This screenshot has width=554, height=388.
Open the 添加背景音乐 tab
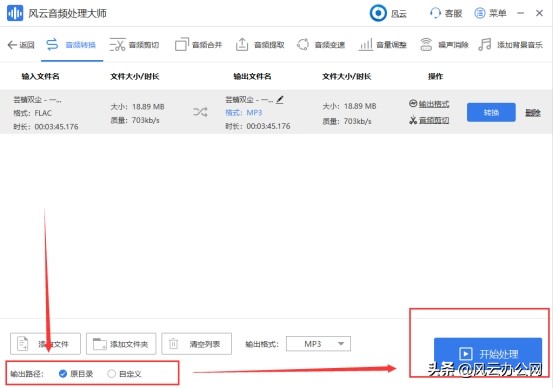coord(510,45)
